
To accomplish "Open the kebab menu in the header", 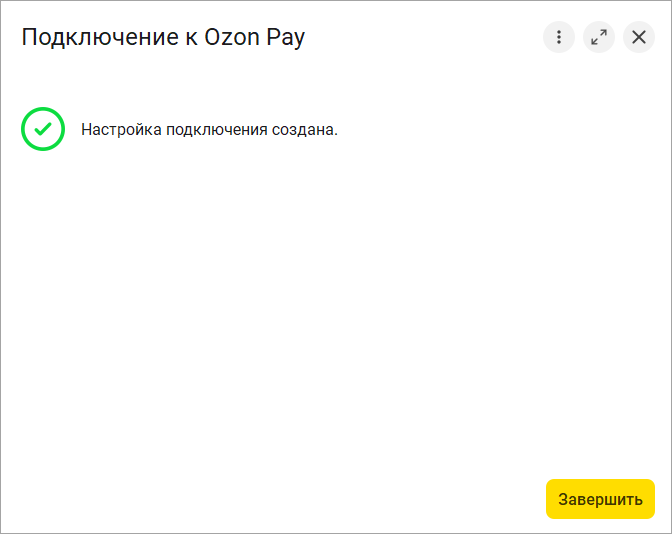I will (x=559, y=37).
